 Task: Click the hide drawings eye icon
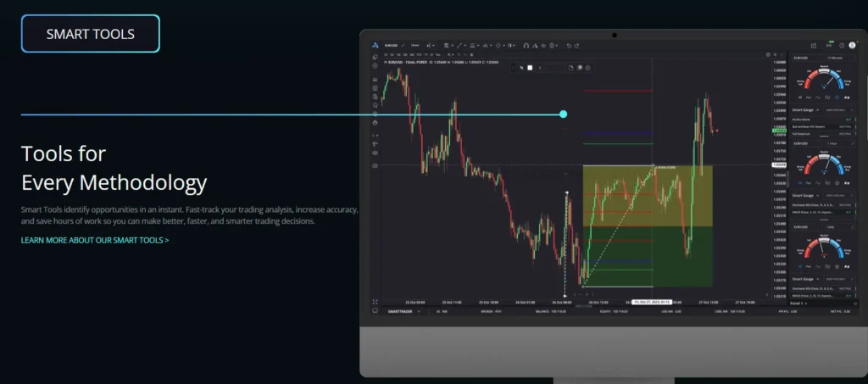click(x=543, y=46)
